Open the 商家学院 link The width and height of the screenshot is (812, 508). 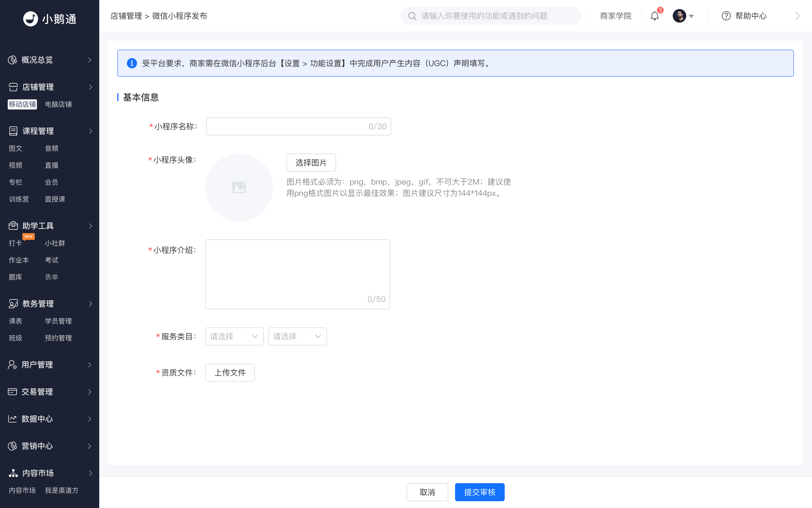point(615,16)
